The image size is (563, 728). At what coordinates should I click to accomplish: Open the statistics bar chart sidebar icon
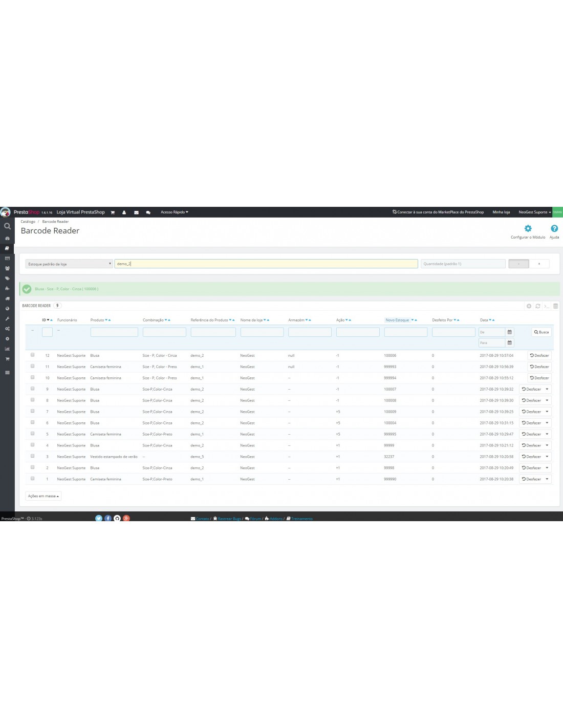pyautogui.click(x=7, y=349)
